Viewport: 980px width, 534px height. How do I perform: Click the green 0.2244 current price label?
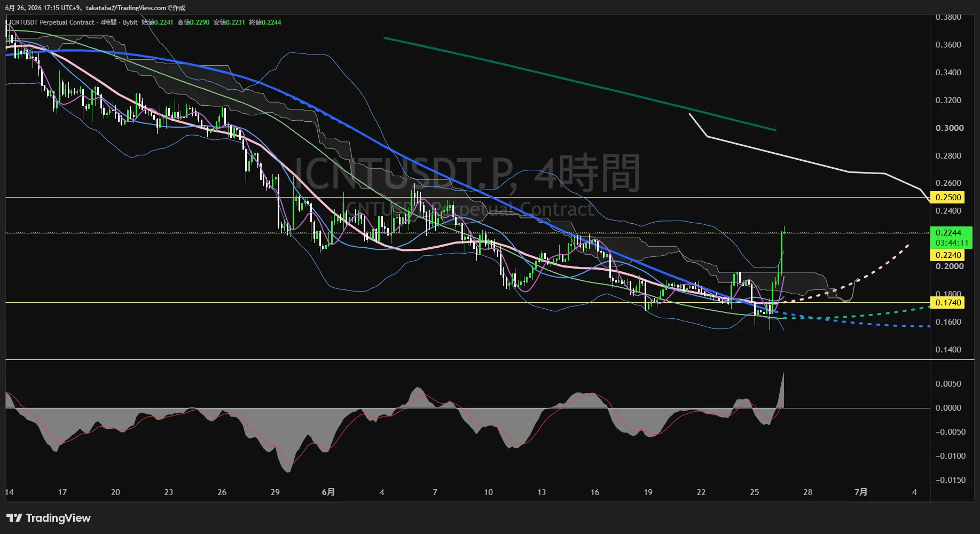pyautogui.click(x=948, y=233)
